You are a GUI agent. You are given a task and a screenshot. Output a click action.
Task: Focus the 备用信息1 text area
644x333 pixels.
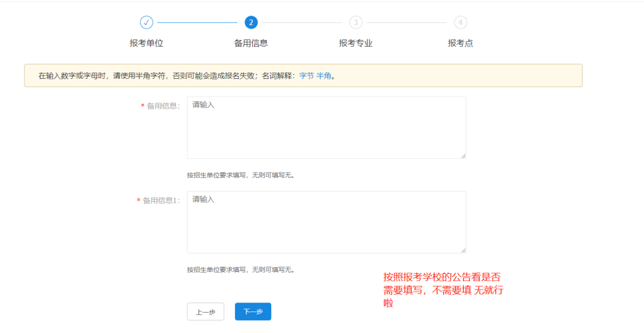click(x=326, y=222)
